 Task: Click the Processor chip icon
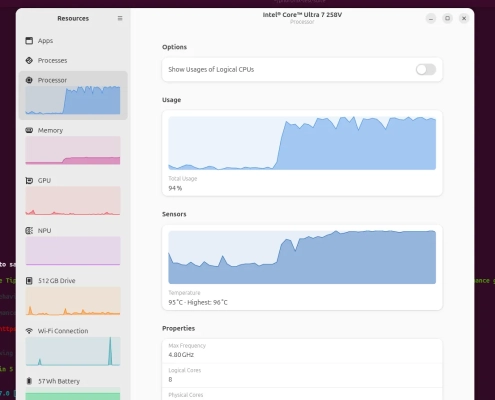29,80
